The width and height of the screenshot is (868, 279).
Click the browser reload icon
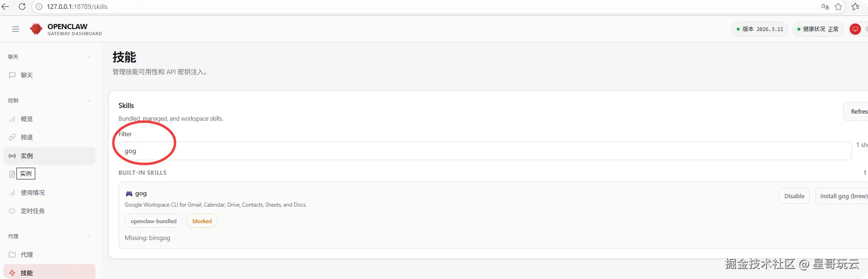[x=22, y=7]
